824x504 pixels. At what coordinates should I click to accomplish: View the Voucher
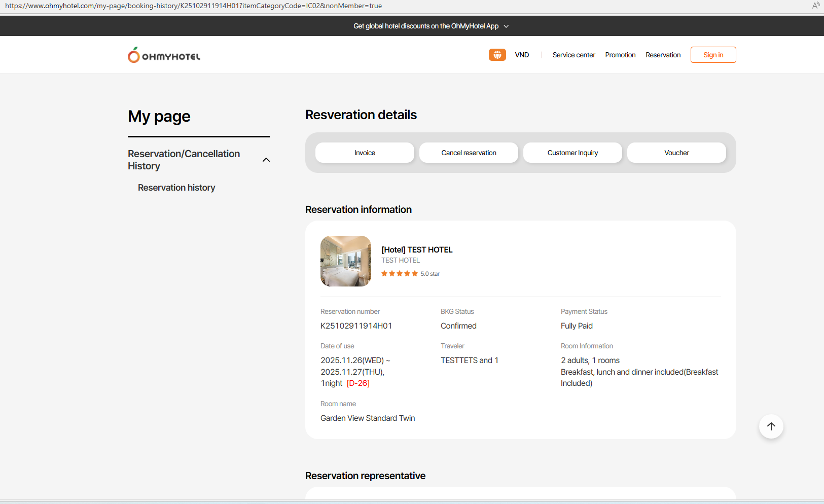click(x=676, y=153)
